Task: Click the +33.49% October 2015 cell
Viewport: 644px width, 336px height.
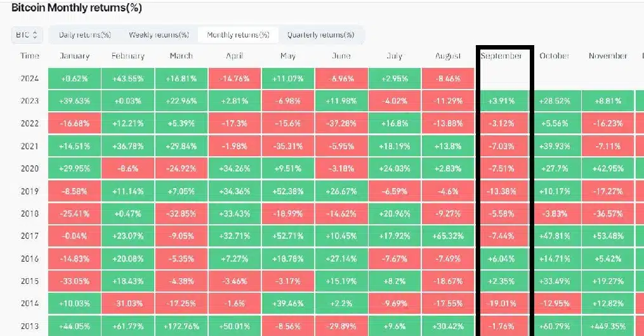Action: pos(555,281)
